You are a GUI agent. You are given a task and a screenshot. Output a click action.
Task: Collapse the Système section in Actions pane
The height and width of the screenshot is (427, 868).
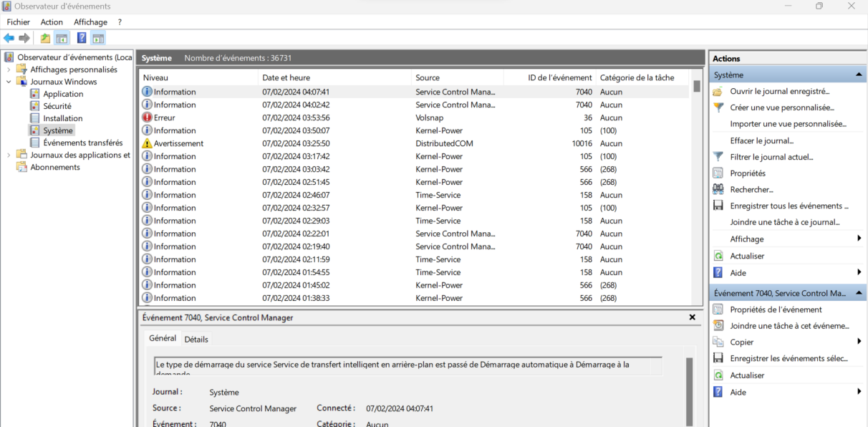[859, 75]
